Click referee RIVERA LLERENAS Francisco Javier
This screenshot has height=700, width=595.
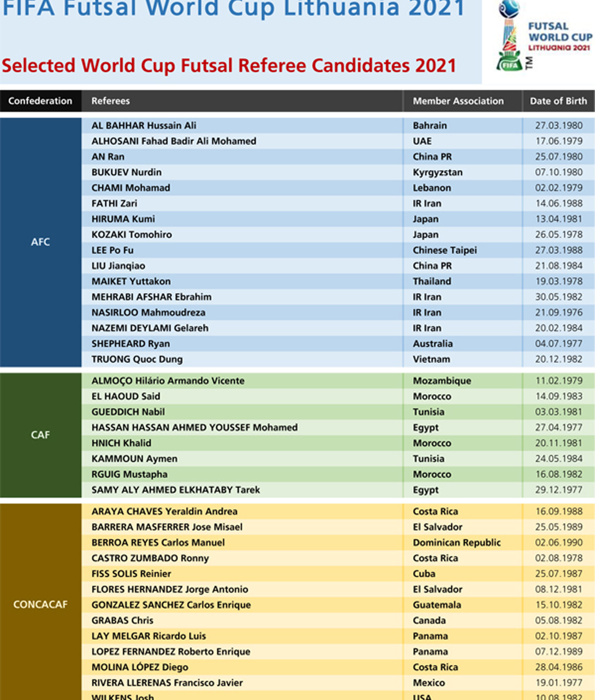click(167, 683)
